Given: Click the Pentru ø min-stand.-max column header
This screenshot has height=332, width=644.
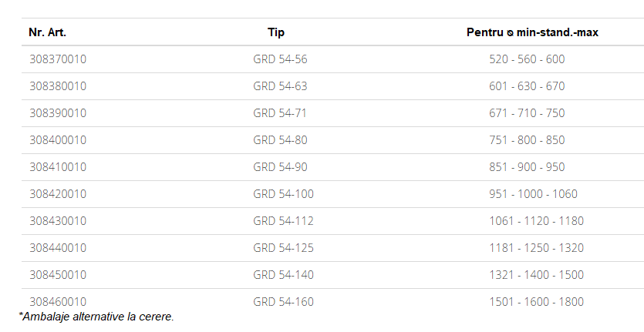Looking at the screenshot, I should point(532,32).
